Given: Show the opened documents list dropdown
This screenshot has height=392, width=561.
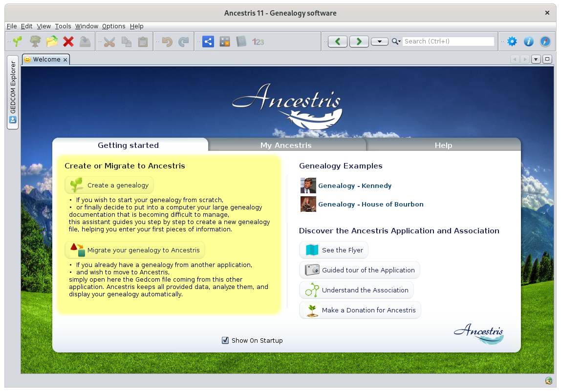Looking at the screenshot, I should tap(536, 60).
